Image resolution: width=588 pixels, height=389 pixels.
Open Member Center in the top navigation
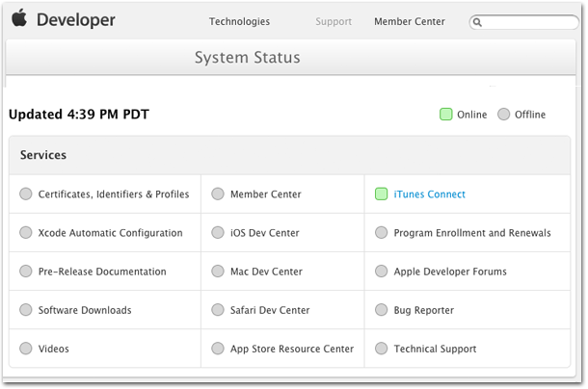(x=410, y=22)
